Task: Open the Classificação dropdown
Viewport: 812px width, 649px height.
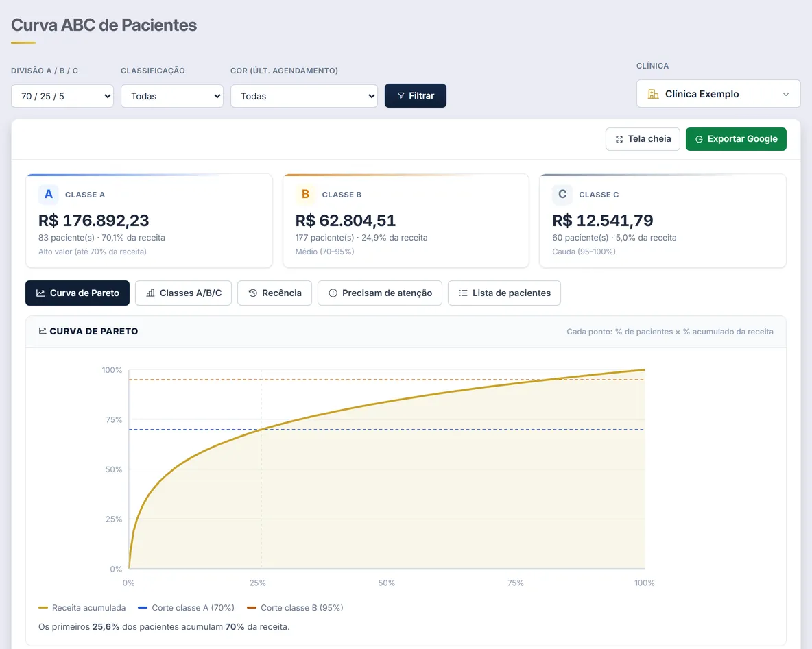Action: pos(172,96)
